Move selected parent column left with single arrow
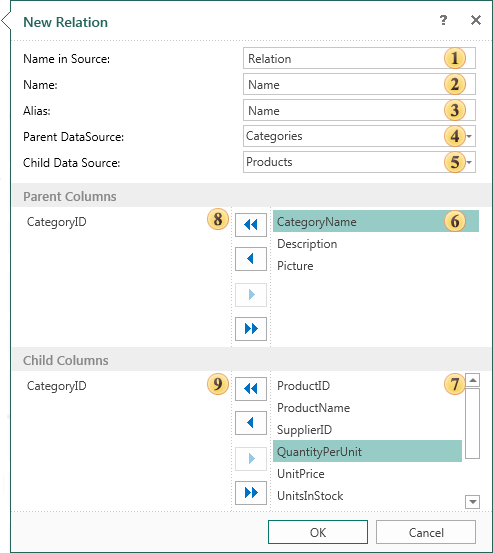Viewport: 493px width, 553px height. pyautogui.click(x=251, y=259)
